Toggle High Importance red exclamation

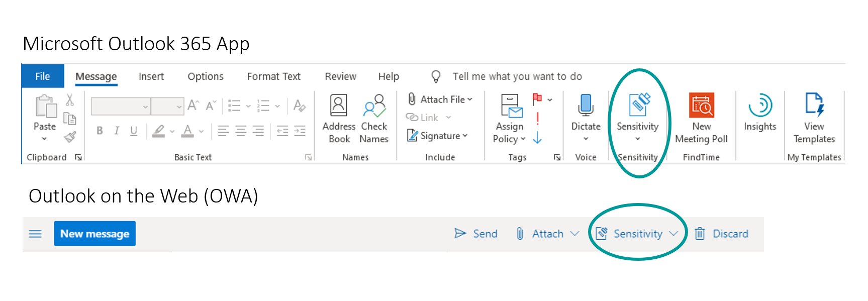537,119
